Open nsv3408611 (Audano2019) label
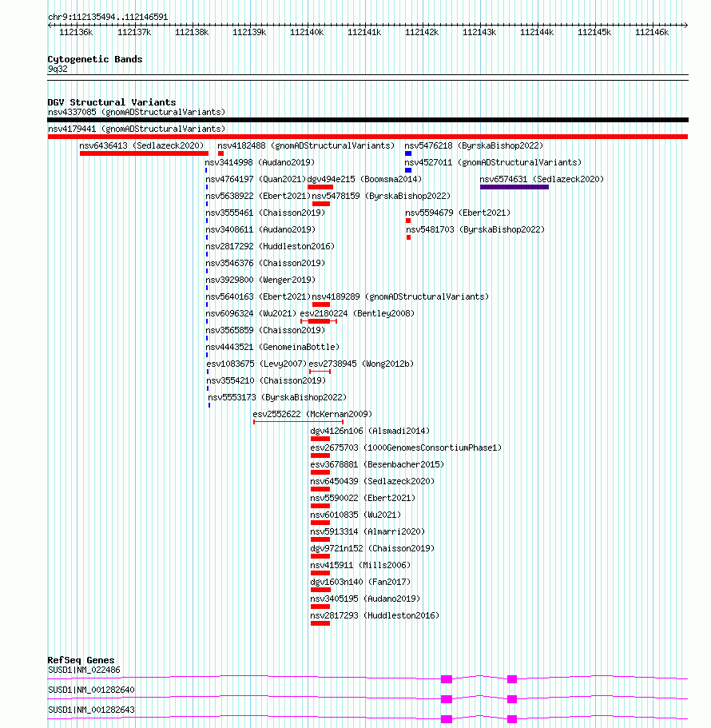The width and height of the screenshot is (711, 728). pyautogui.click(x=260, y=229)
